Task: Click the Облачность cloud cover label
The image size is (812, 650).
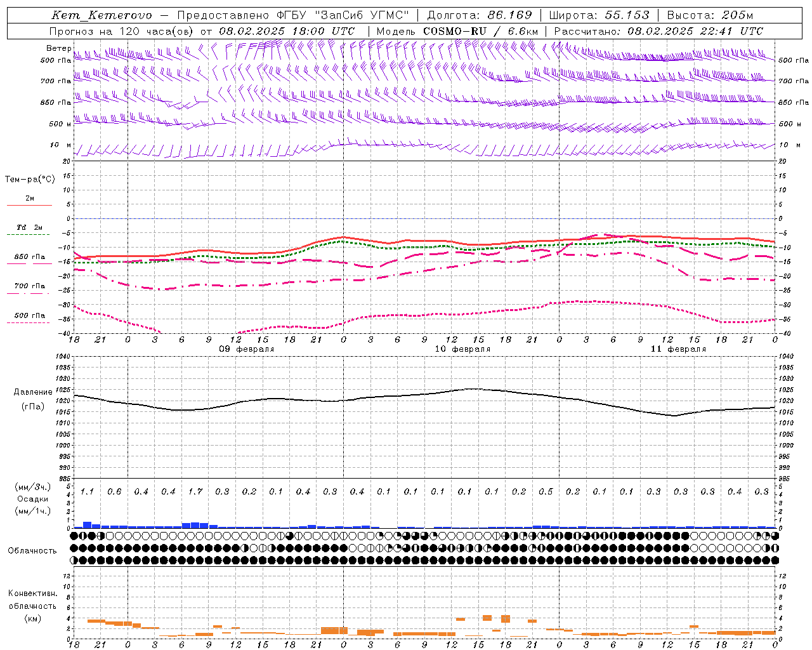Action: 32,551
